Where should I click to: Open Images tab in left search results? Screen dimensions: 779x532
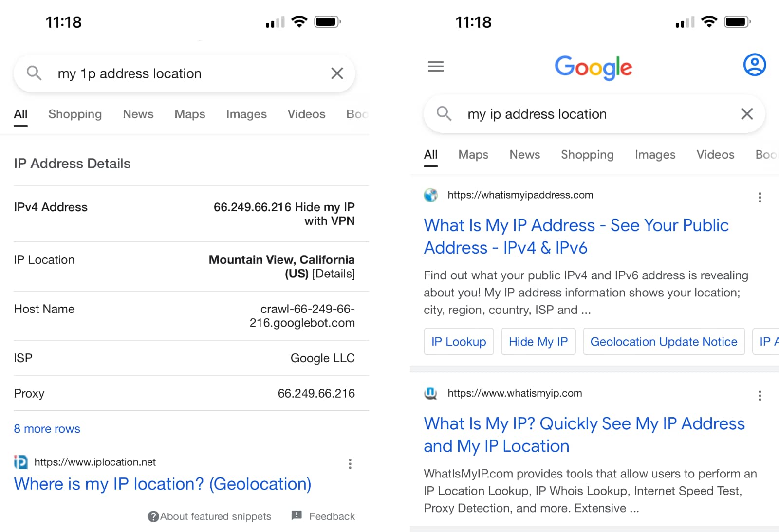[x=246, y=114]
